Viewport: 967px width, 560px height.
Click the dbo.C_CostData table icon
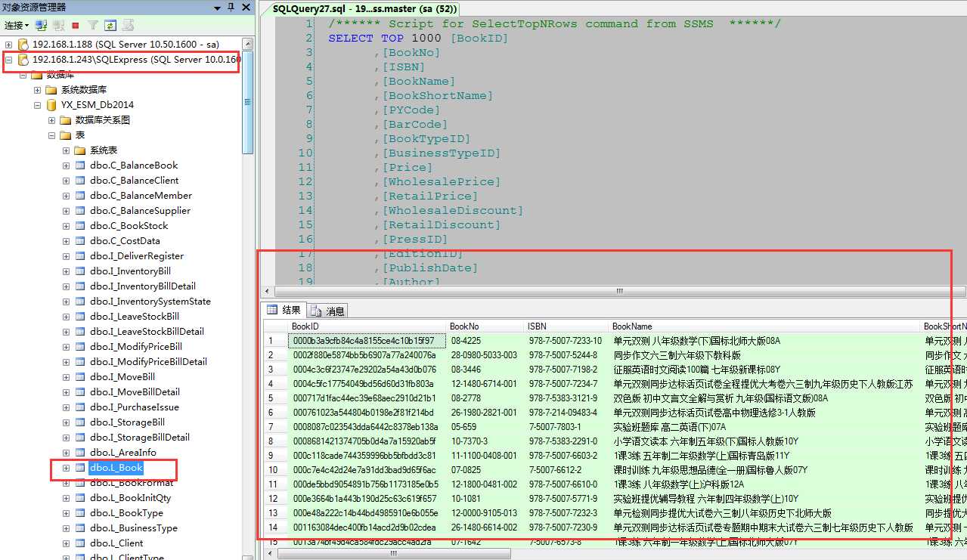[x=80, y=241]
